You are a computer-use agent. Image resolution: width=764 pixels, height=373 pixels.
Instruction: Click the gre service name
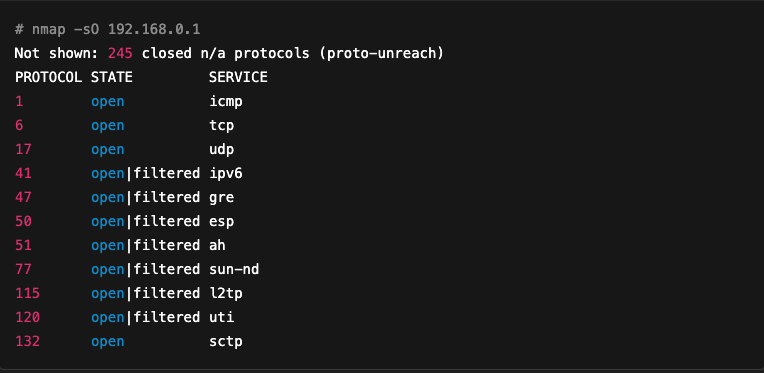point(222,198)
